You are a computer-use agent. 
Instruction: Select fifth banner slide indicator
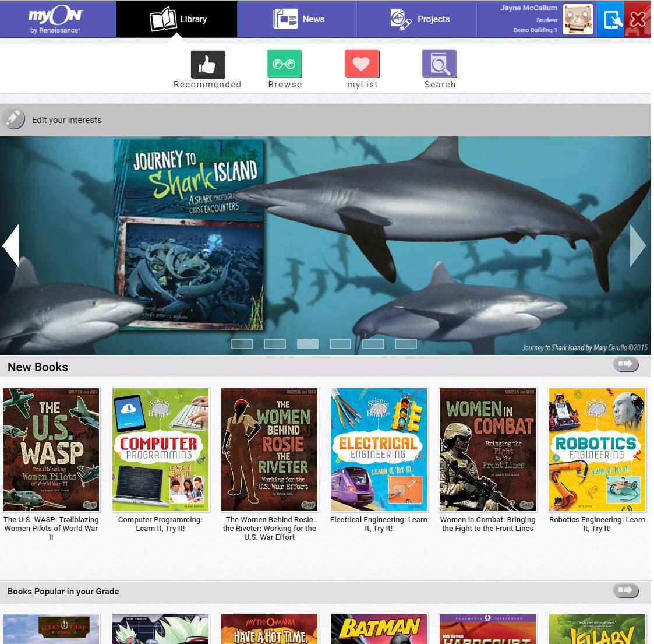pyautogui.click(x=373, y=344)
